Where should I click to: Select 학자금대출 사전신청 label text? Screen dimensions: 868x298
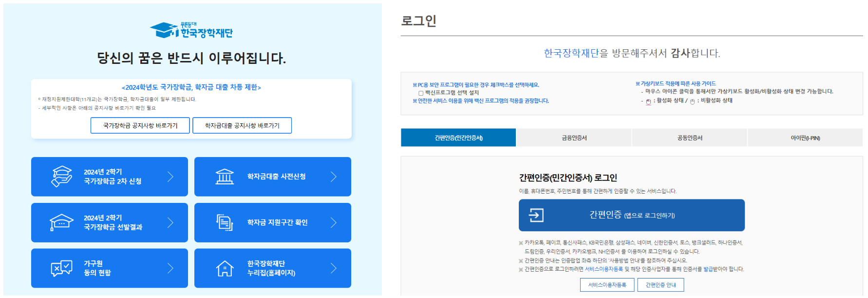276,177
